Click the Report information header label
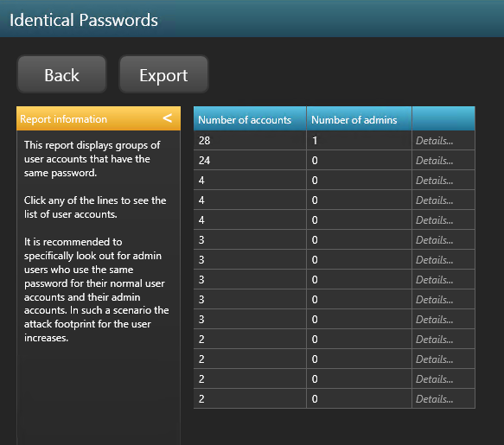 click(x=63, y=119)
